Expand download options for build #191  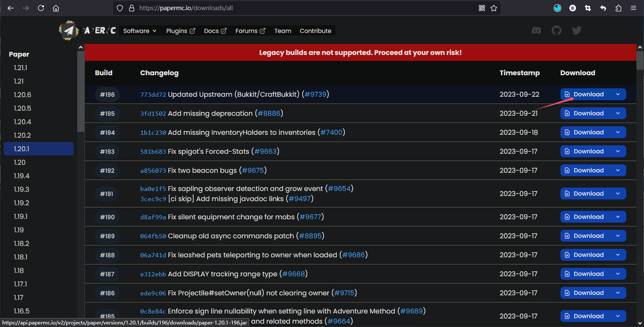tap(618, 193)
